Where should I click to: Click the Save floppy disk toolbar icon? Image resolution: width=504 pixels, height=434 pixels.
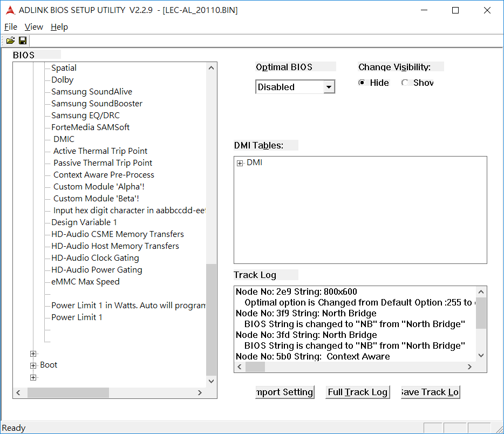[x=23, y=40]
